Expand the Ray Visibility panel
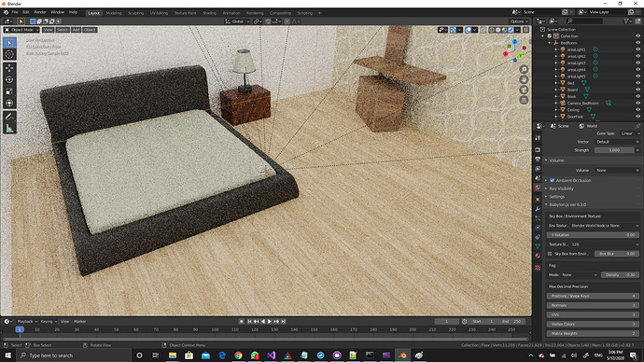Viewport: 644px width, 362px height. [561, 188]
